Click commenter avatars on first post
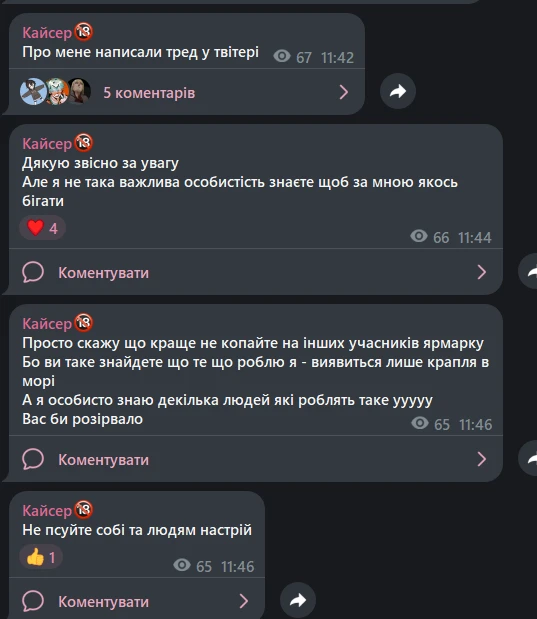This screenshot has height=619, width=537. coord(56,92)
